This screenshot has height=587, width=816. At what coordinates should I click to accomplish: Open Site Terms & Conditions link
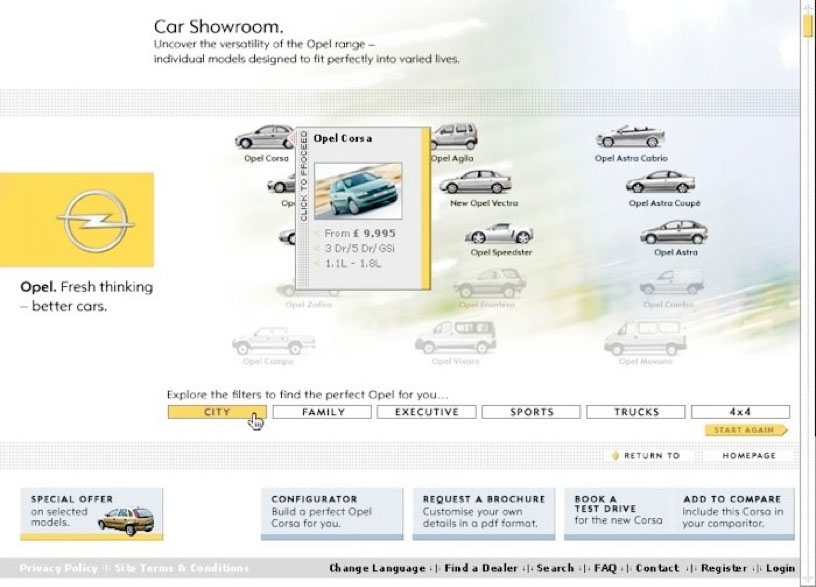coord(182,568)
